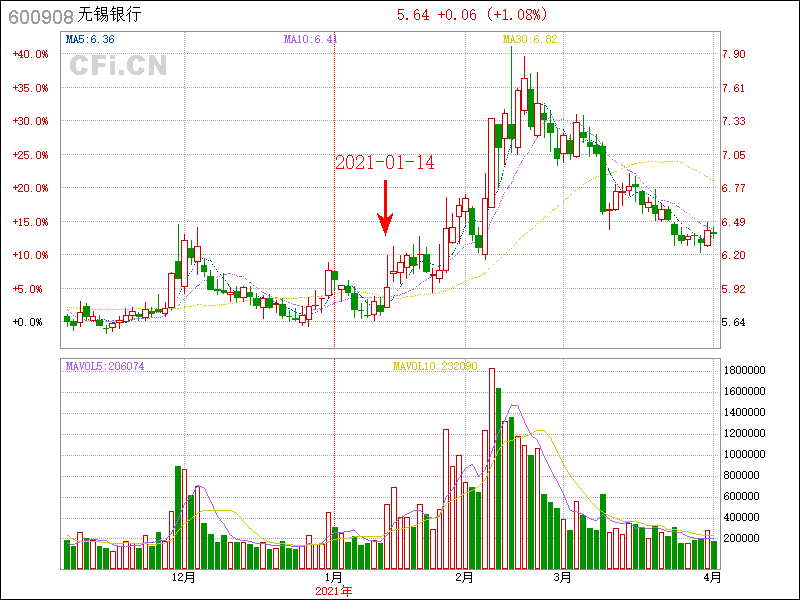The height and width of the screenshot is (600, 800).
Task: Click the +40.0% percent axis label
Action: 30,54
